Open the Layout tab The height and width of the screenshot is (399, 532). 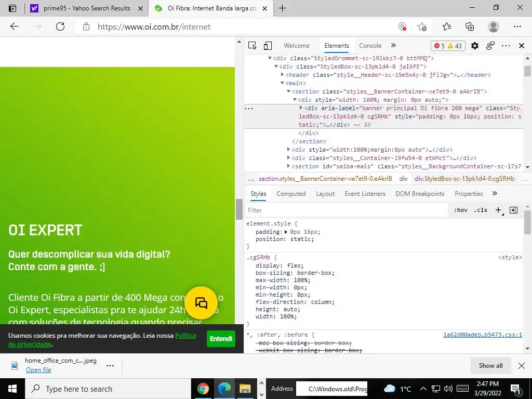[x=325, y=194]
